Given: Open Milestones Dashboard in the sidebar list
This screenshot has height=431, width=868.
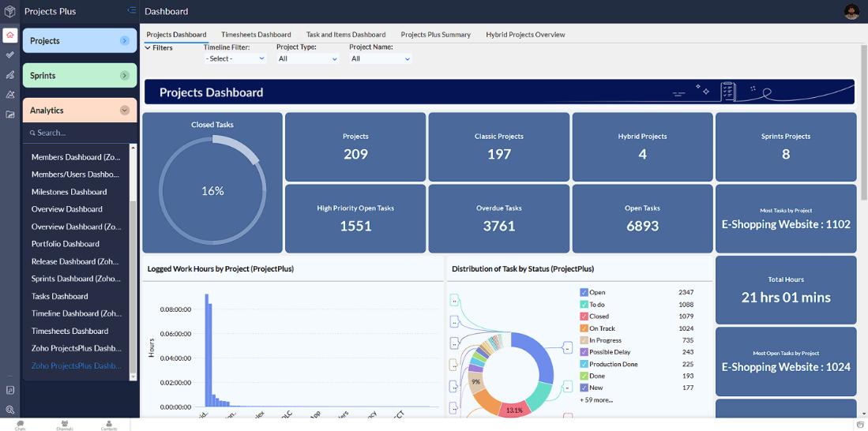Looking at the screenshot, I should click(x=70, y=192).
